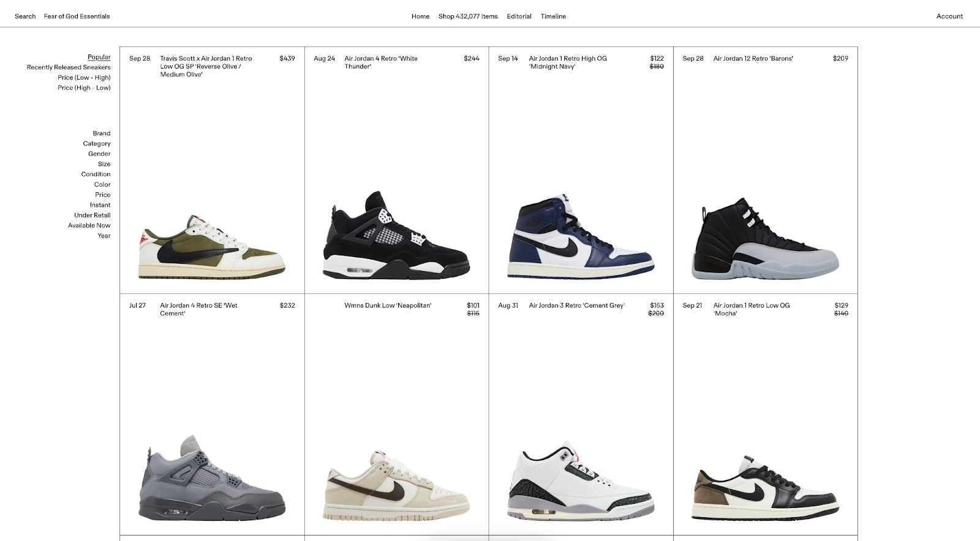View the Air Jordan 1 Low Mocha image
Screen dimensions: 980x541
(765, 488)
